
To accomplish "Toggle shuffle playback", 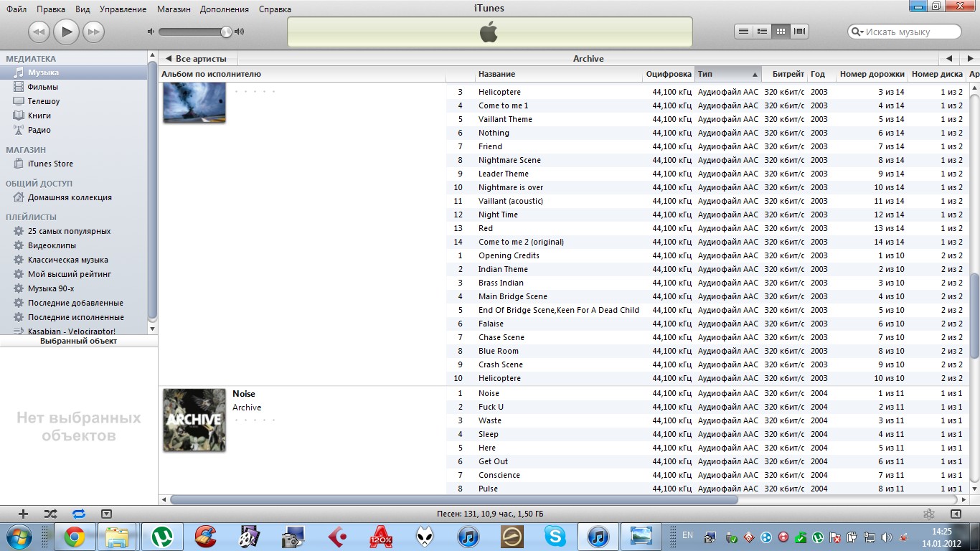I will pos(50,514).
